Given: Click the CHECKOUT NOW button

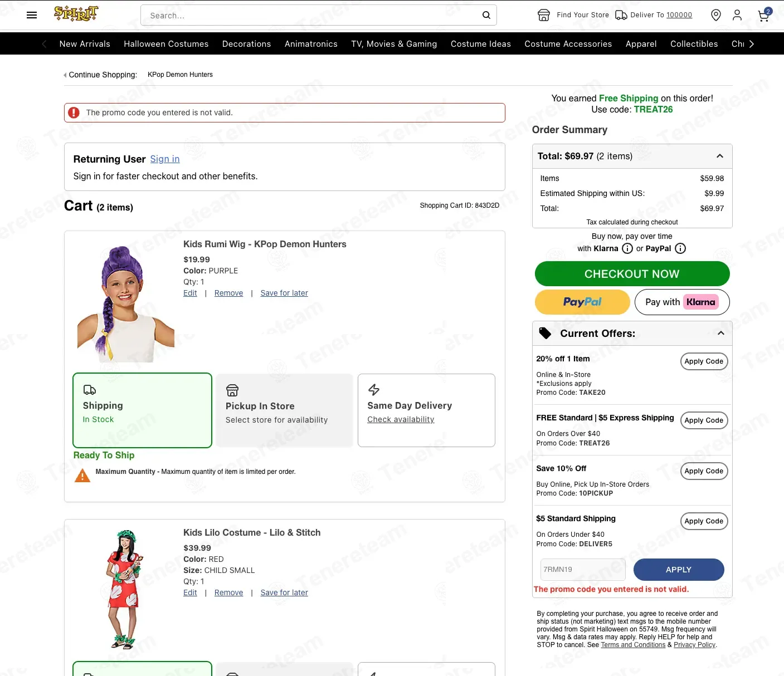Looking at the screenshot, I should pos(632,274).
